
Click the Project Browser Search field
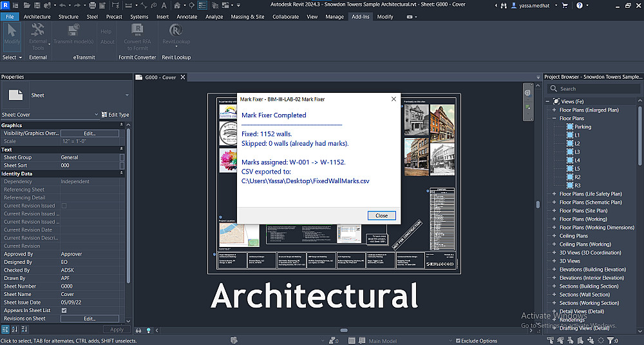[594, 89]
